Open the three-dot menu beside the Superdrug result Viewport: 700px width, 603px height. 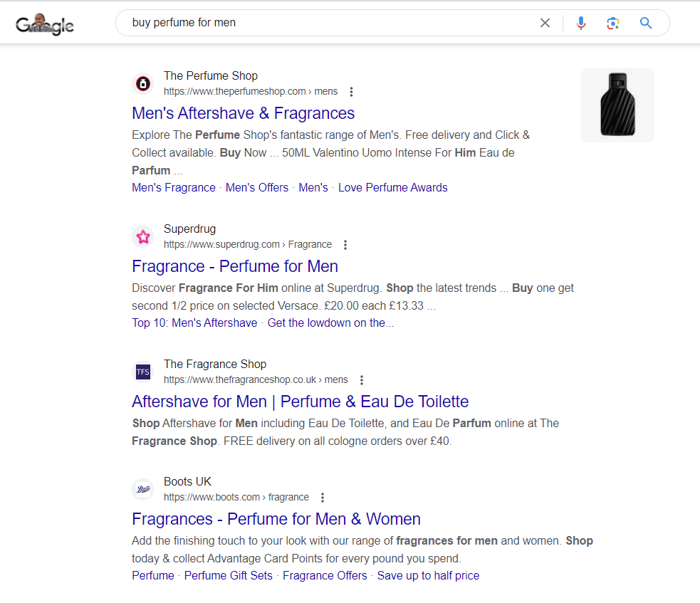click(x=345, y=244)
